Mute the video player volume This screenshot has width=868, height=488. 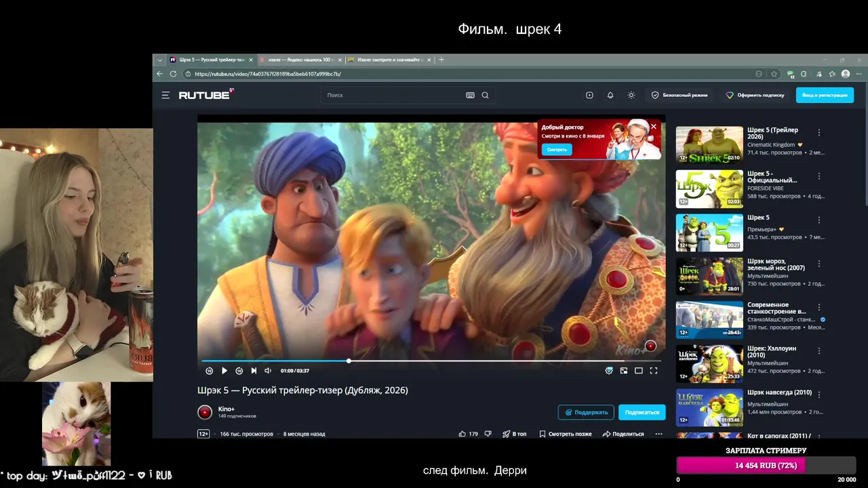tap(268, 371)
